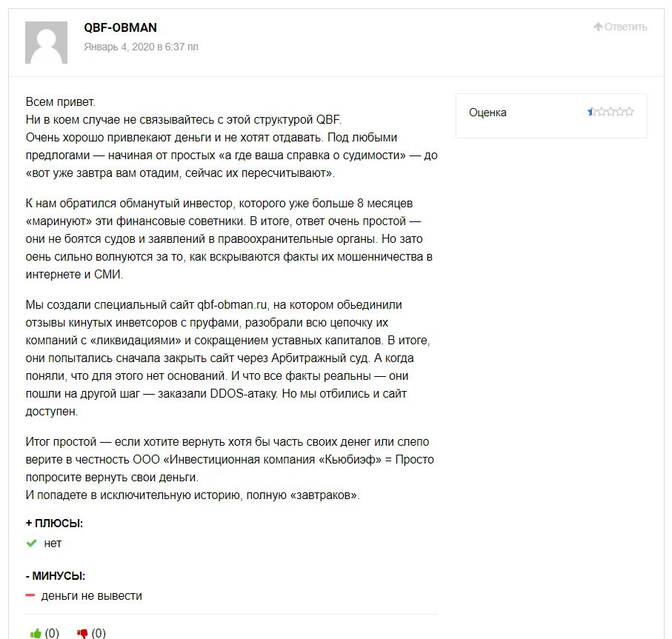Click the dislike count next to thumbs-down
The width and height of the screenshot is (672, 639).
tap(99, 633)
